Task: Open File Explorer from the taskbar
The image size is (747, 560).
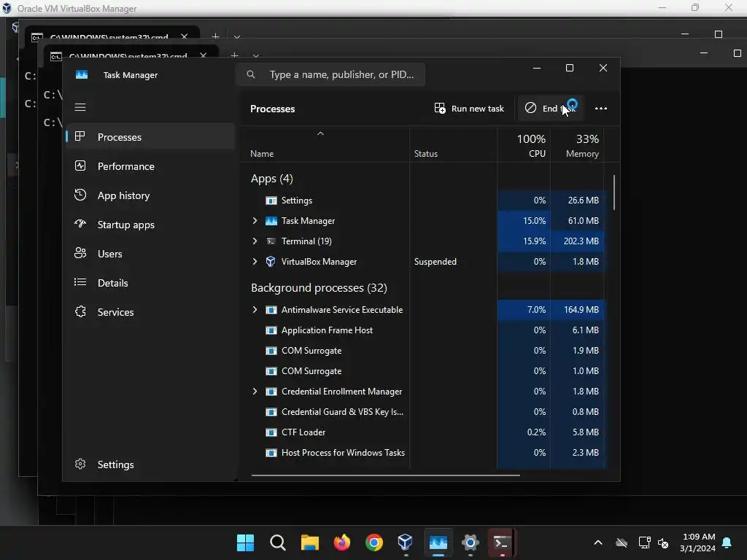Action: point(309,542)
